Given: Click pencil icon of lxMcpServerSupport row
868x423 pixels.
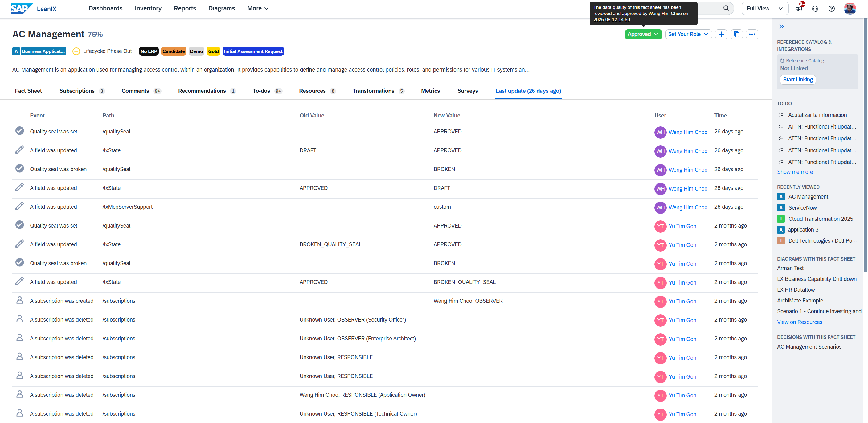Looking at the screenshot, I should [19, 206].
